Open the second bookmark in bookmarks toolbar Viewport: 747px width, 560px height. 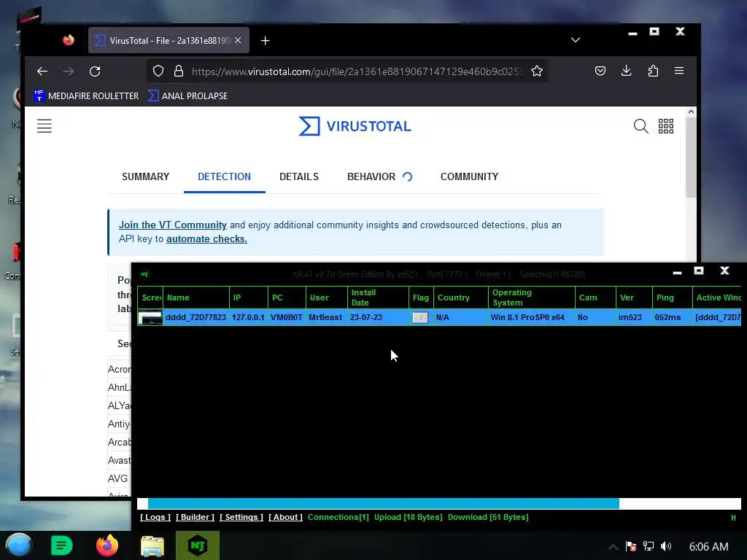click(187, 96)
